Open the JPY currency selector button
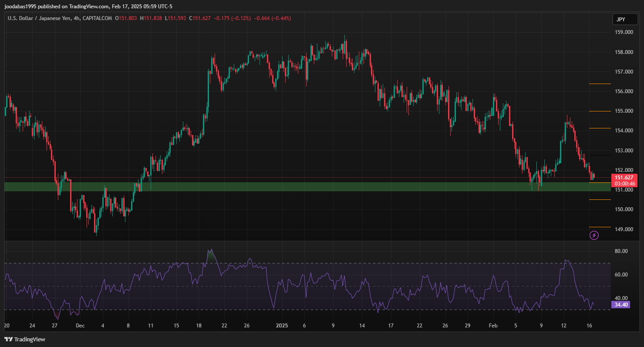 pos(625,19)
